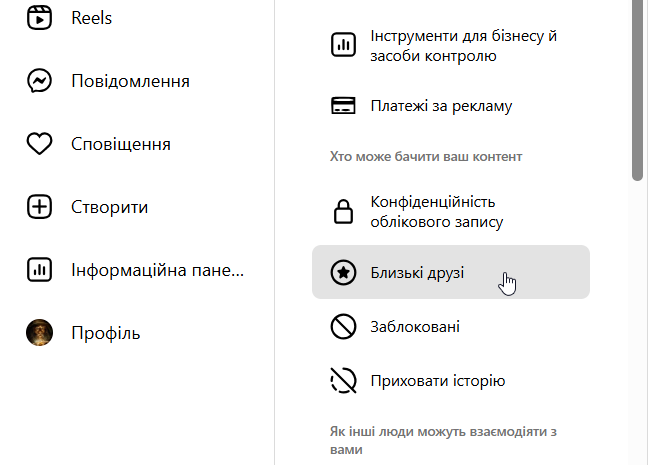Click the plus icon for Створити

39,208
